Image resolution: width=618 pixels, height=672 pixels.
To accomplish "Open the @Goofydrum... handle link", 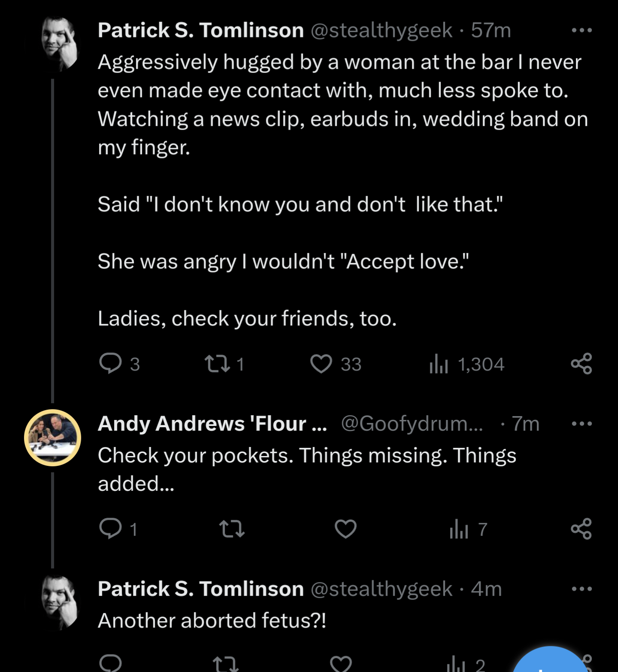I will (x=412, y=423).
